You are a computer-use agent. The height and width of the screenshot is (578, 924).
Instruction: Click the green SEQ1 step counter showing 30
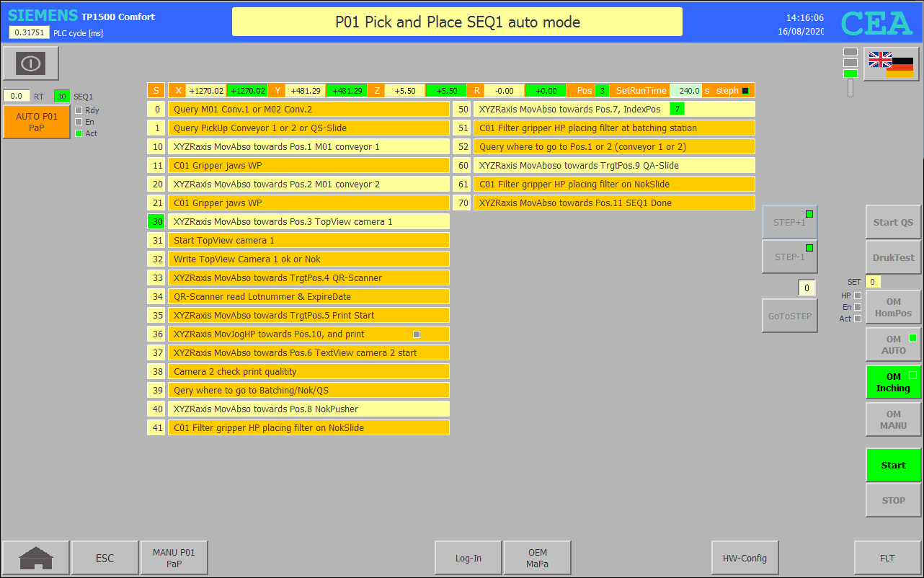coord(62,96)
